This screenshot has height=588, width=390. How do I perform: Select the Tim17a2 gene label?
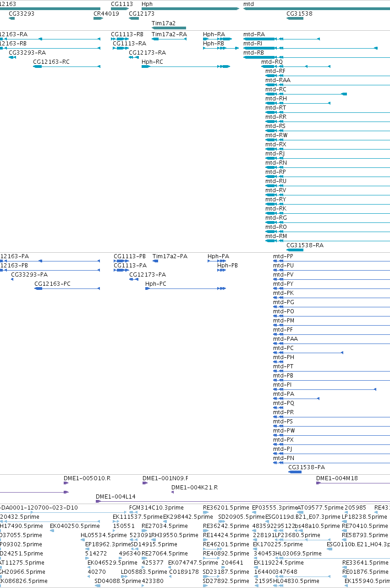tap(164, 23)
